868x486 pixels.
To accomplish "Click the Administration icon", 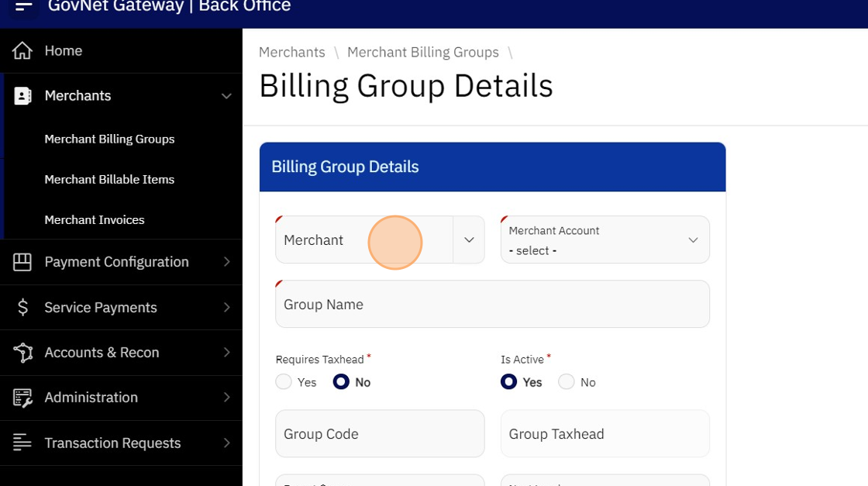I will coord(22,398).
